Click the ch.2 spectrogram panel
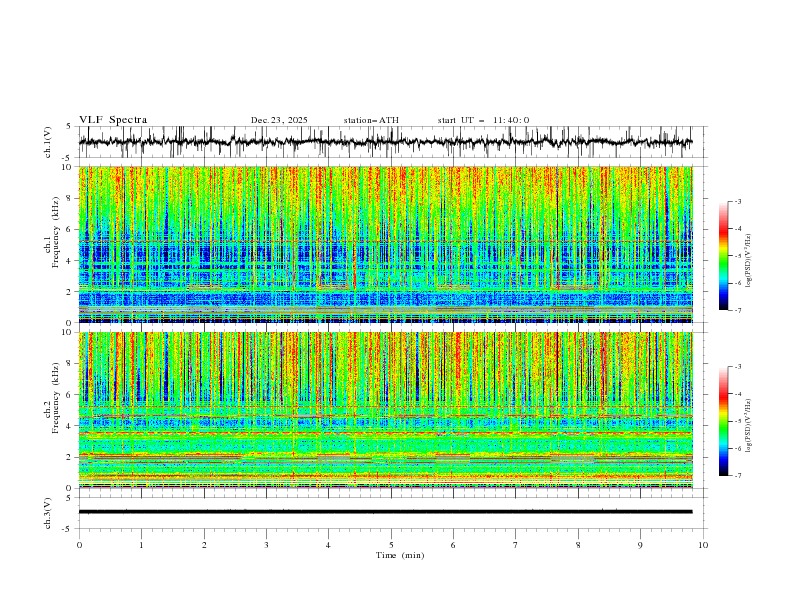Screen dimensions: 792x612 385,410
